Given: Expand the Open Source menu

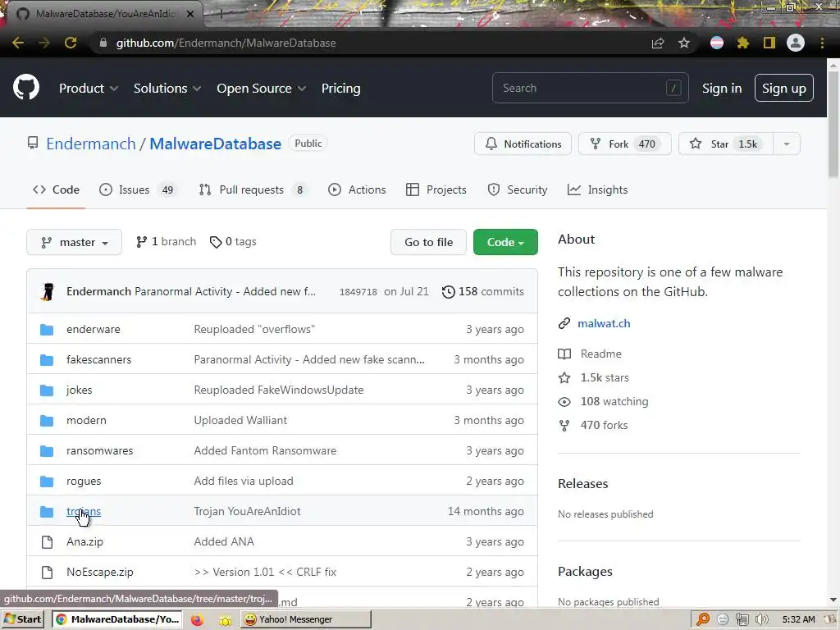Looking at the screenshot, I should click(x=262, y=89).
